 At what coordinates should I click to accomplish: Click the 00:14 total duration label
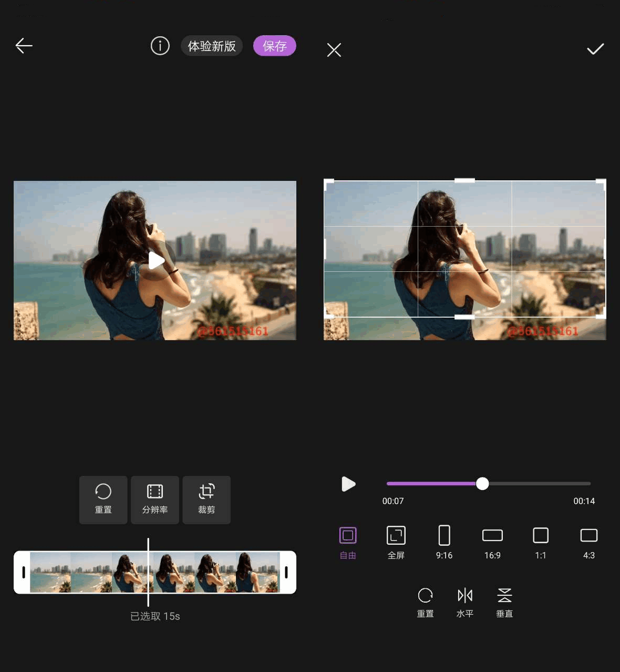pos(584,501)
